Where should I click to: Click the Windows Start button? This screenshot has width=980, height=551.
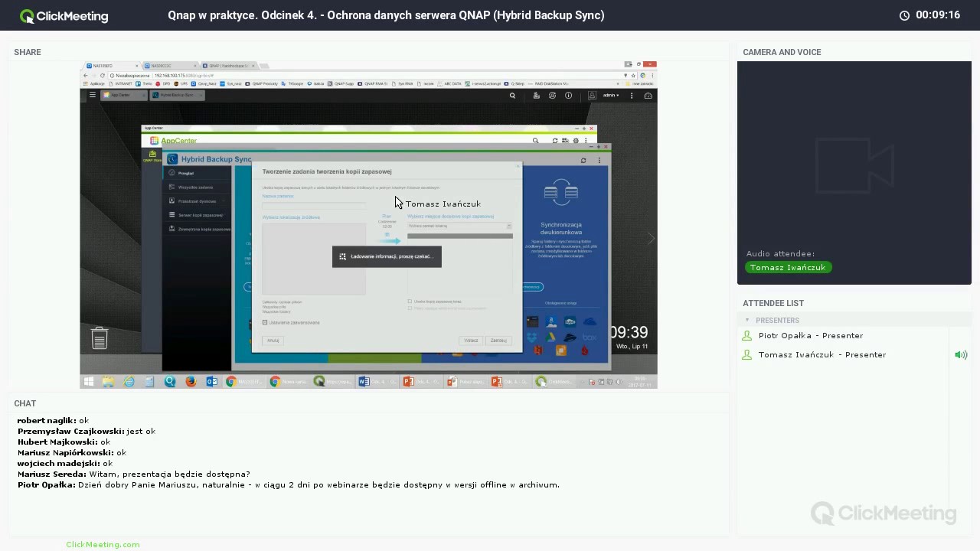click(88, 381)
